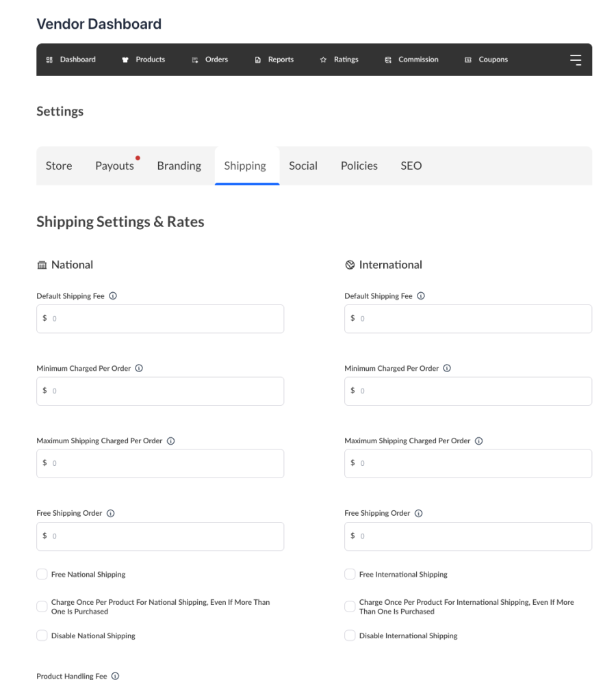Click the national Free Shipping Order input field
The height and width of the screenshot is (680, 616).
click(x=160, y=536)
